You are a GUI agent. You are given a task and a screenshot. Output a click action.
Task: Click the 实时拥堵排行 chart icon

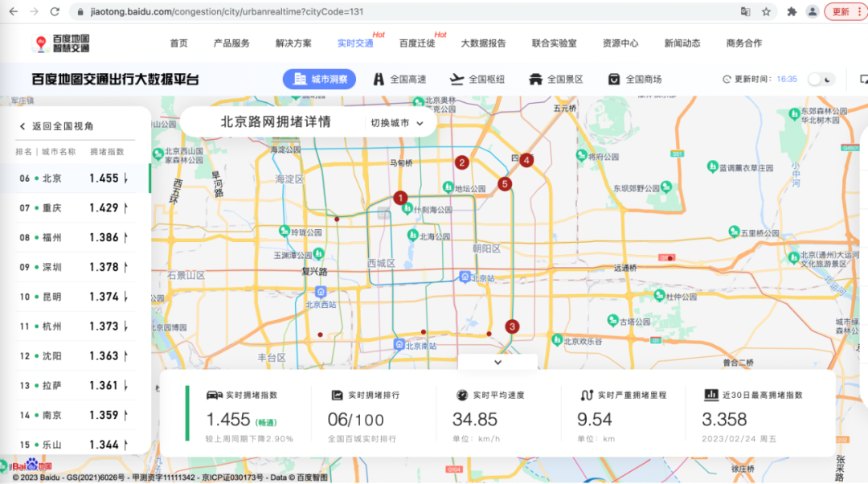(x=337, y=395)
